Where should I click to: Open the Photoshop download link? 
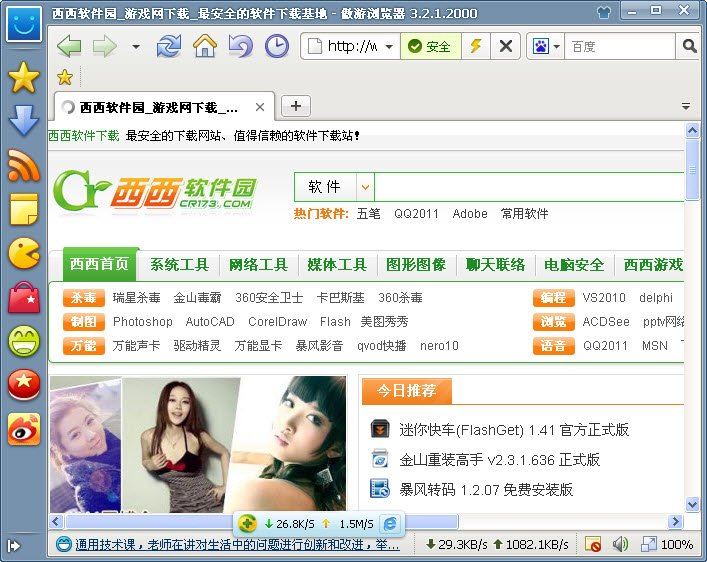point(142,322)
